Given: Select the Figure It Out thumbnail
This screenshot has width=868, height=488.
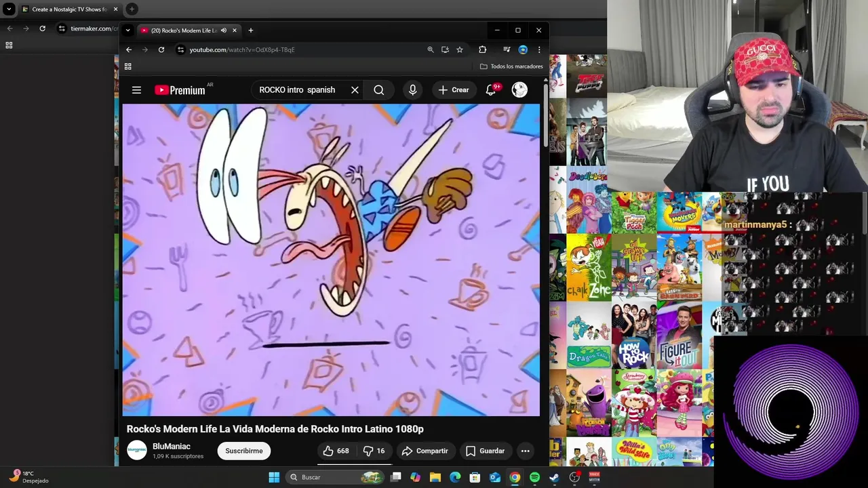Looking at the screenshot, I should click(x=679, y=335).
